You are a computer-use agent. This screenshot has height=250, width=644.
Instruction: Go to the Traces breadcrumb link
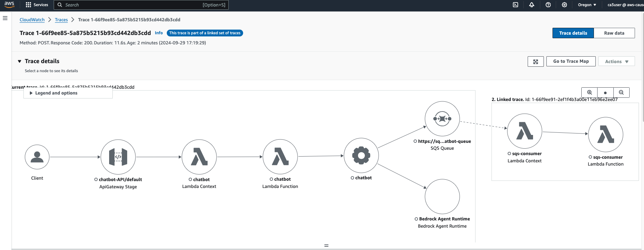[x=61, y=20]
